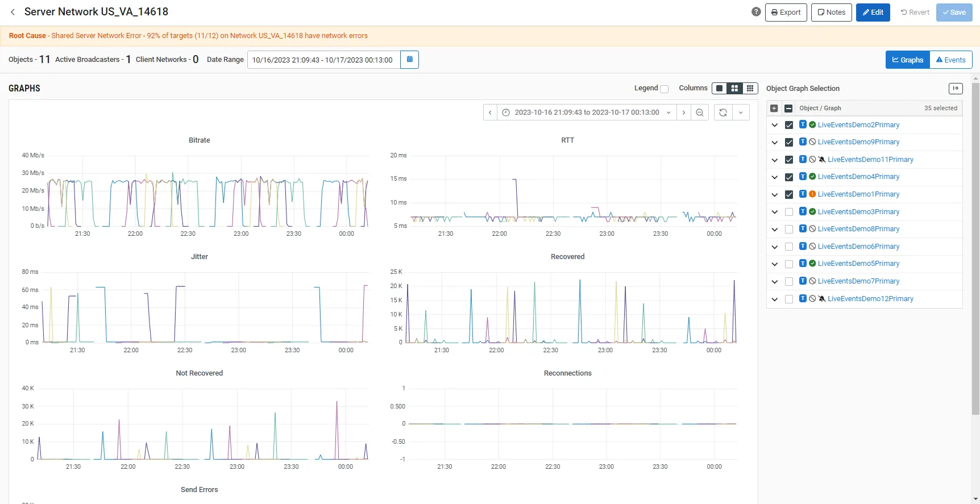Open the LiveEventsDemo5Primary link

point(858,264)
